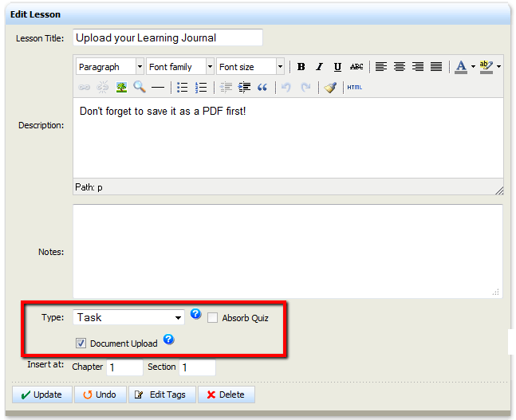The width and height of the screenshot is (516, 420).
Task: Click the outdent icon
Action: click(x=226, y=88)
